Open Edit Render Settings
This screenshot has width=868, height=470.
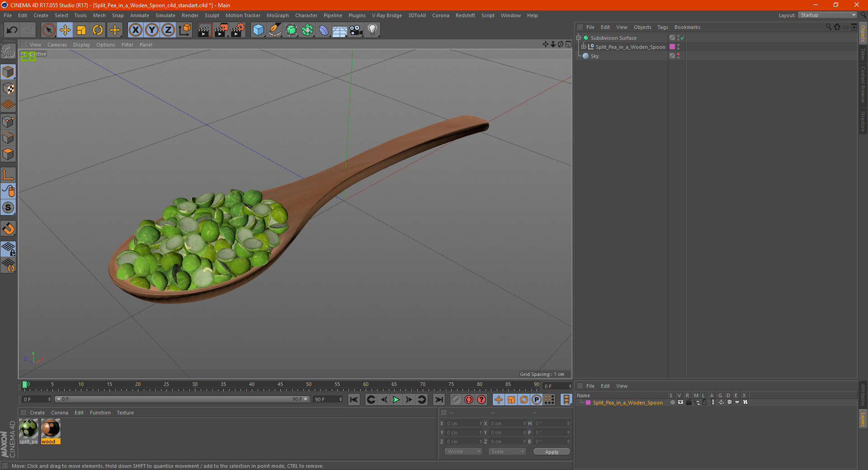click(238, 30)
